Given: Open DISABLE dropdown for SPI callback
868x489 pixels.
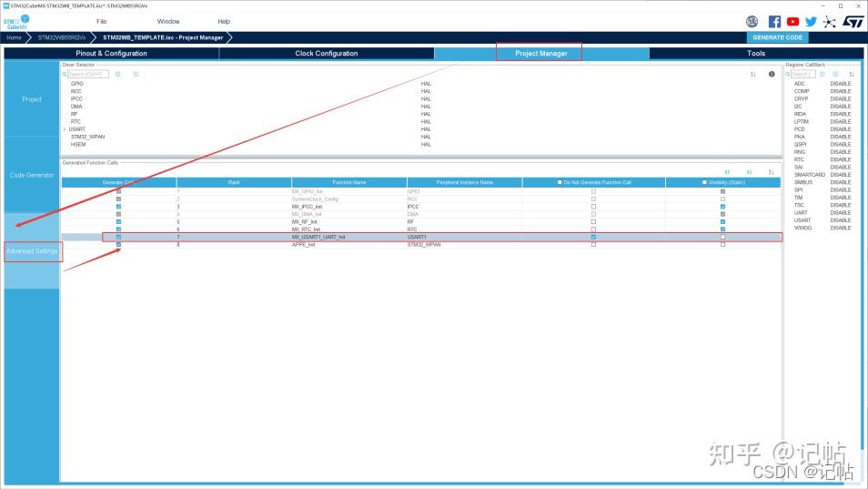Looking at the screenshot, I should tap(841, 190).
